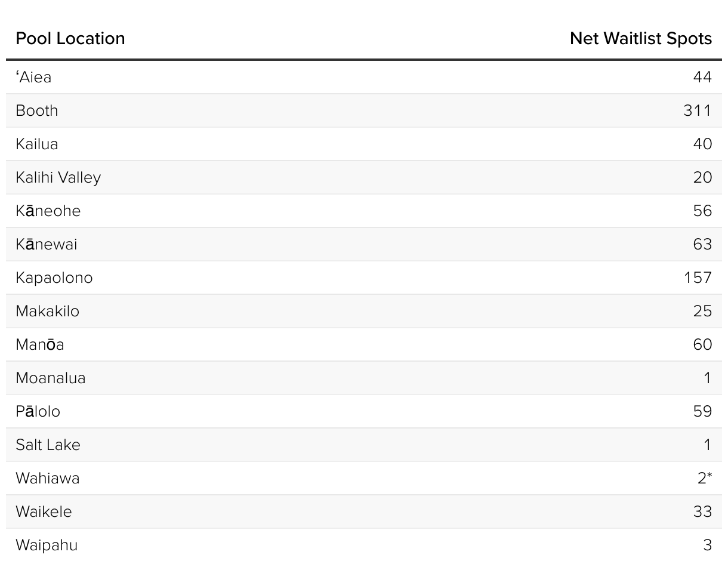Select the Waipahu row

tap(364, 545)
